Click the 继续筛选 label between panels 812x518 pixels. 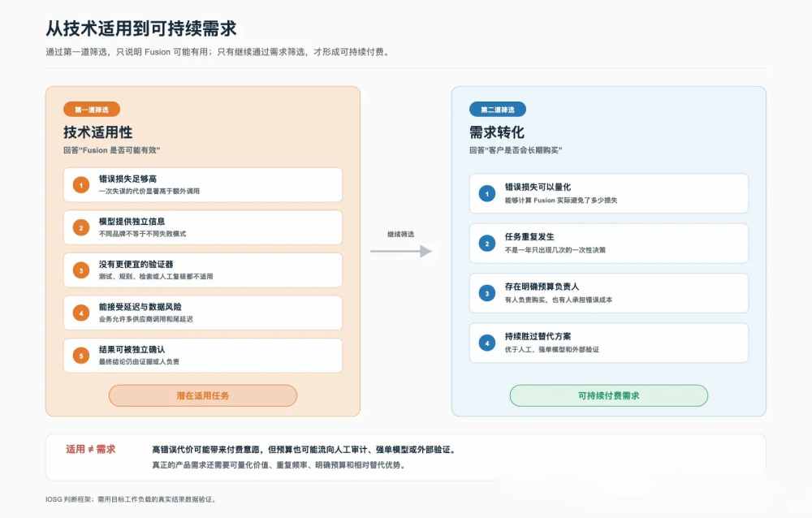pos(401,234)
